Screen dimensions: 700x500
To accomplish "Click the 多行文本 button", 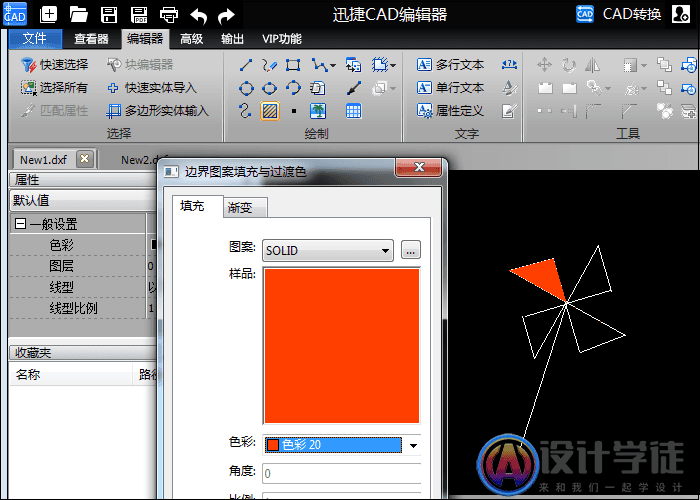I will pos(450,65).
